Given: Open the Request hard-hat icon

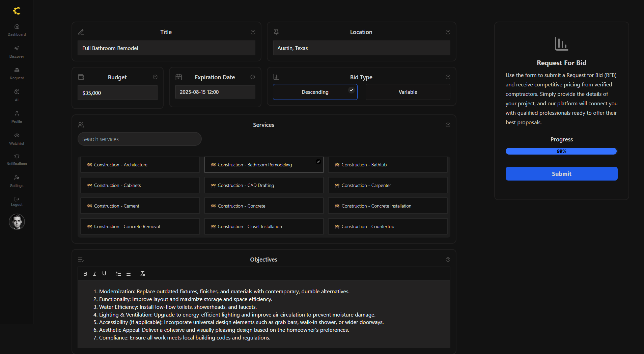Looking at the screenshot, I should point(17,70).
